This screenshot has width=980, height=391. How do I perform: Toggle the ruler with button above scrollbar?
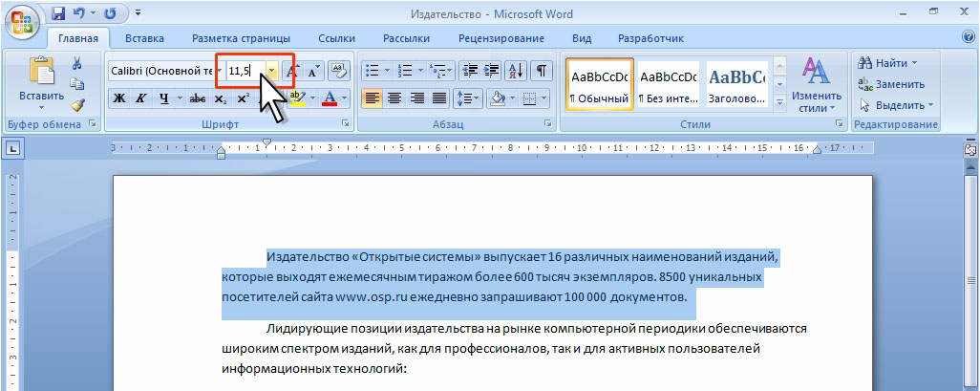970,150
